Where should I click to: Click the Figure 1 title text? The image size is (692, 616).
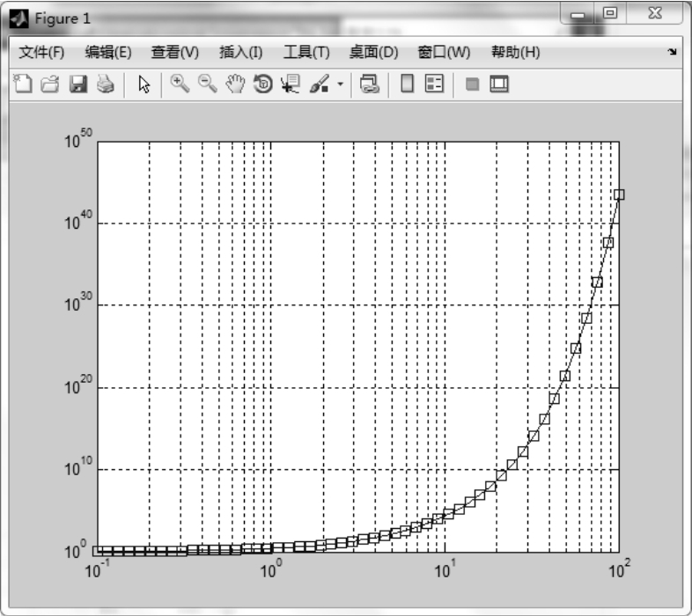63,18
